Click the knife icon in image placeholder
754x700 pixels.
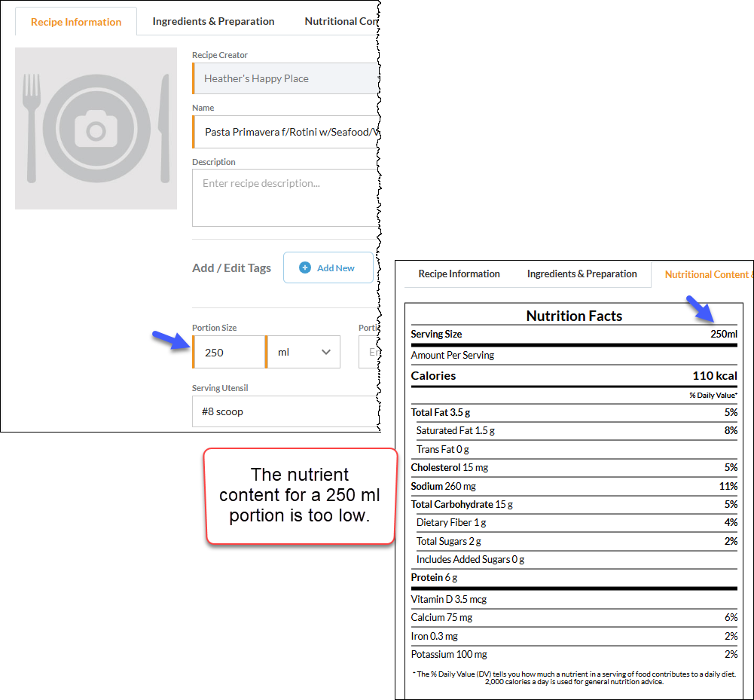(164, 128)
